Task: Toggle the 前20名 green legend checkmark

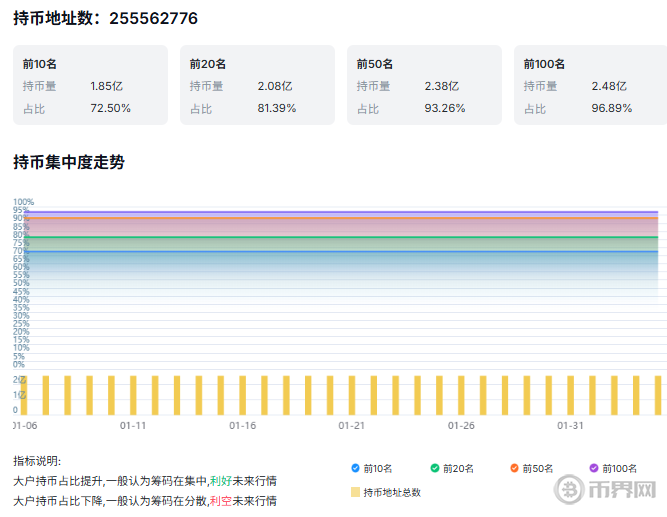Action: pos(435,468)
